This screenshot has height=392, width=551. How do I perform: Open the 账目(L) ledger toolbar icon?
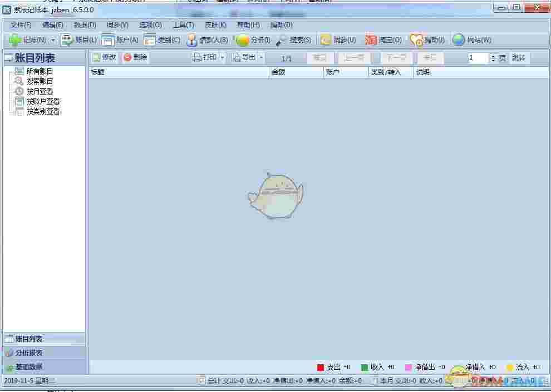[67, 40]
